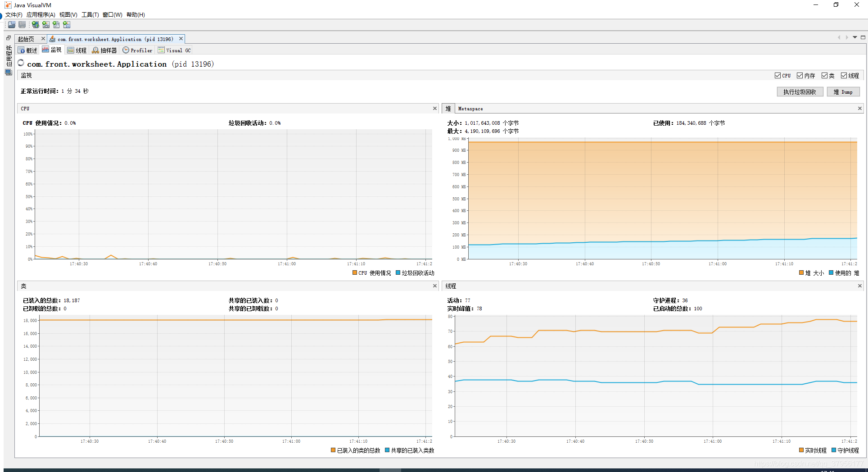This screenshot has width=868, height=472.
Task: Select the 堆 heap sub-tab
Action: [x=448, y=109]
